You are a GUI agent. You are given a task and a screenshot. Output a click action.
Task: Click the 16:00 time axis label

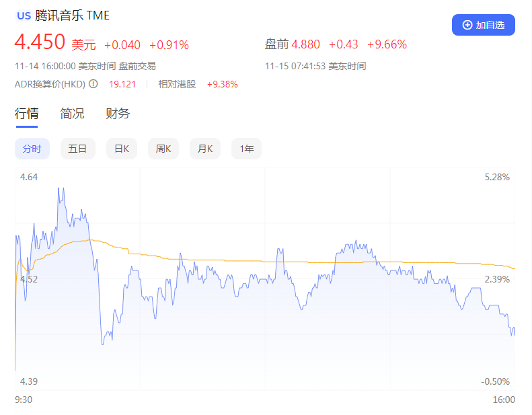(504, 400)
